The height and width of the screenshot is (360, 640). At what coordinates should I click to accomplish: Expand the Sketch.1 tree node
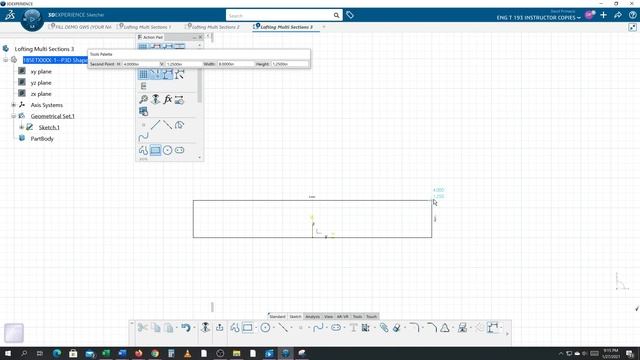[x=22, y=127]
